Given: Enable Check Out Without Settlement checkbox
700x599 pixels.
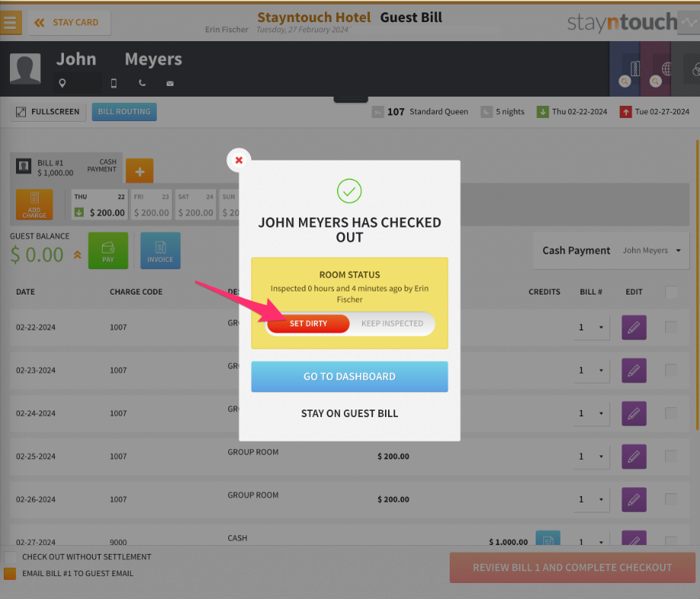Looking at the screenshot, I should pyautogui.click(x=10, y=557).
